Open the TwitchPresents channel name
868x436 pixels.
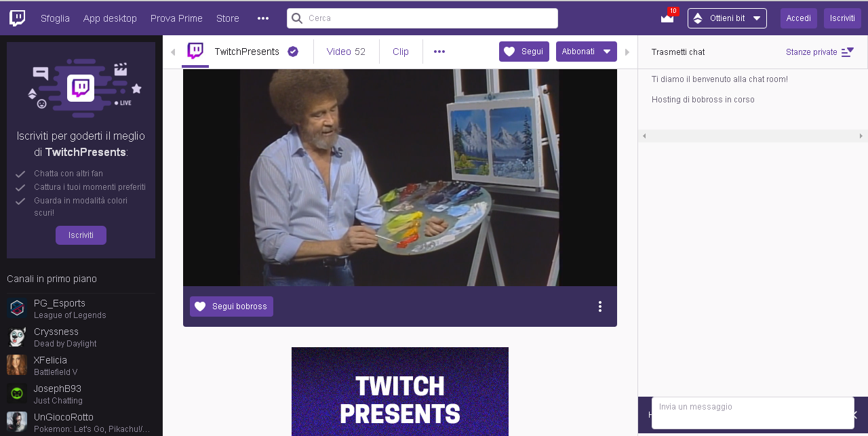(x=247, y=52)
